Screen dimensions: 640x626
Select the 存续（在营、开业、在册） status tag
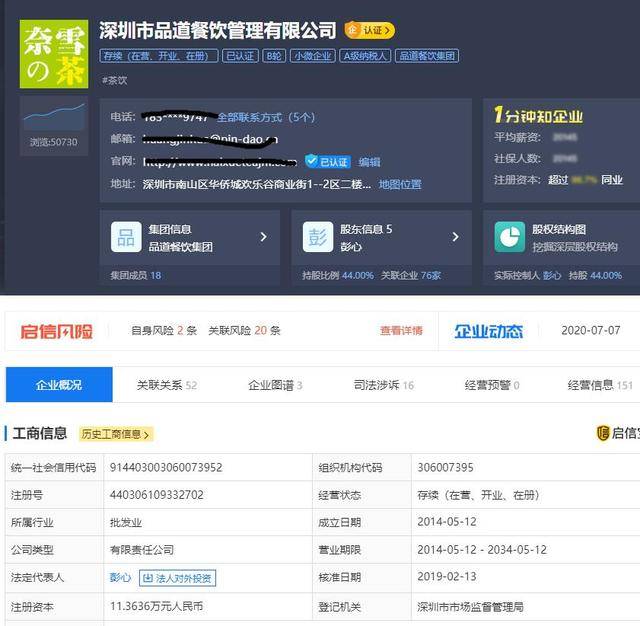tap(159, 56)
